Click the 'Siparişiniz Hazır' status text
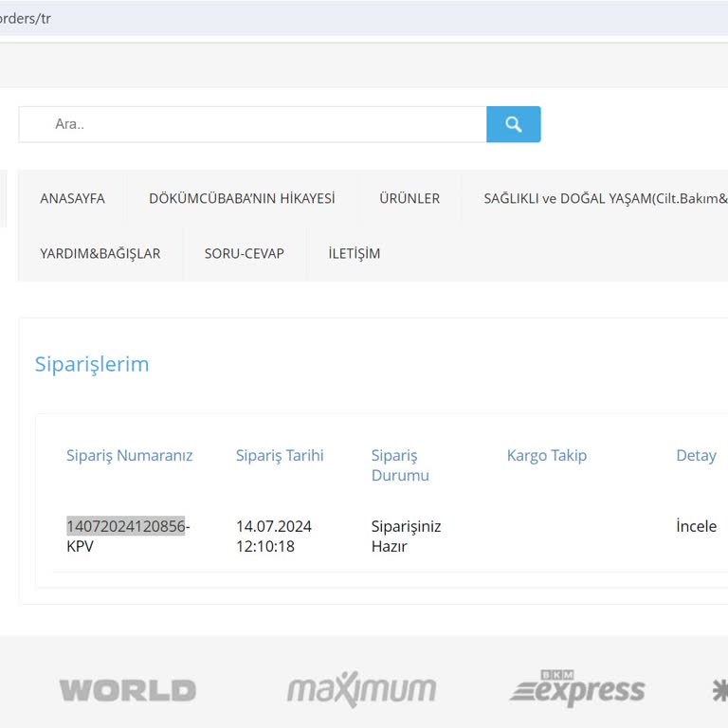The height and width of the screenshot is (728, 728). tap(406, 536)
